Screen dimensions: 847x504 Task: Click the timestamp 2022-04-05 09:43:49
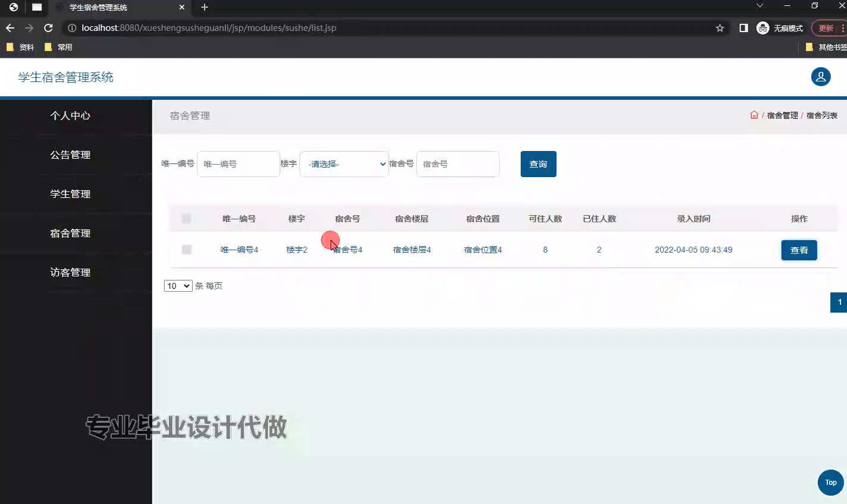[694, 250]
